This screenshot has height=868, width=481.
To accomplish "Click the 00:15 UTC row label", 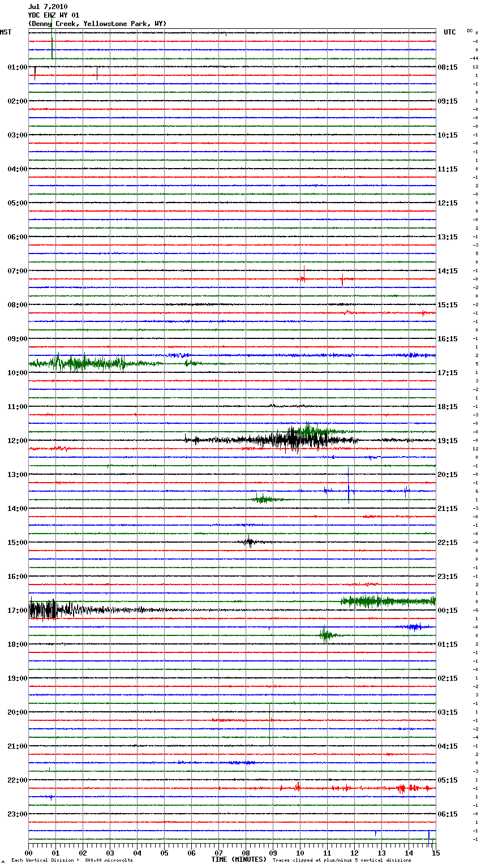I will pos(448,610).
